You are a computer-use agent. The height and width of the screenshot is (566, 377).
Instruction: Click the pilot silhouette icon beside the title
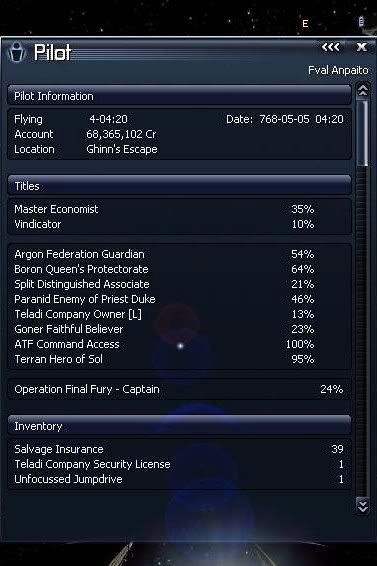[x=17, y=52]
